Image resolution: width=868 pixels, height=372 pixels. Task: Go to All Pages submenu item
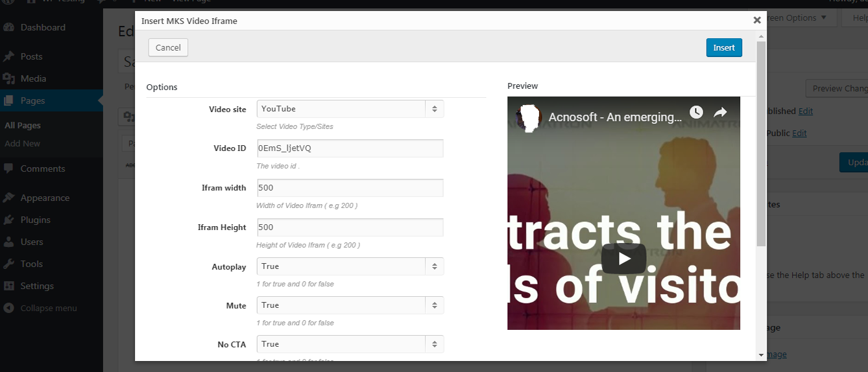pyautogui.click(x=23, y=125)
